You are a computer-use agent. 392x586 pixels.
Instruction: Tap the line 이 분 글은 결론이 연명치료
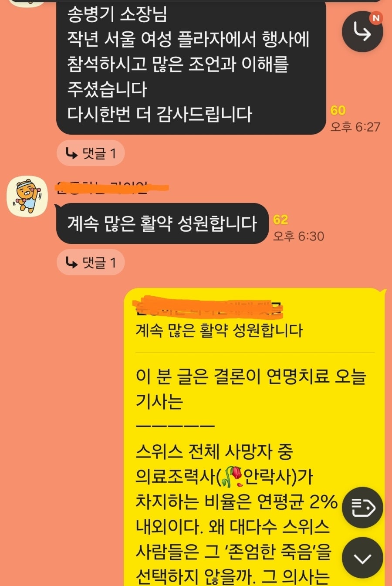pos(250,376)
